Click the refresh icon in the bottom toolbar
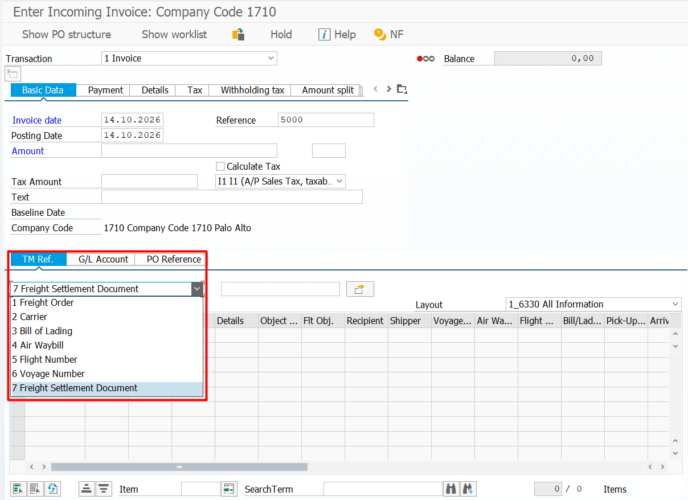The height and width of the screenshot is (500, 688). [x=53, y=489]
